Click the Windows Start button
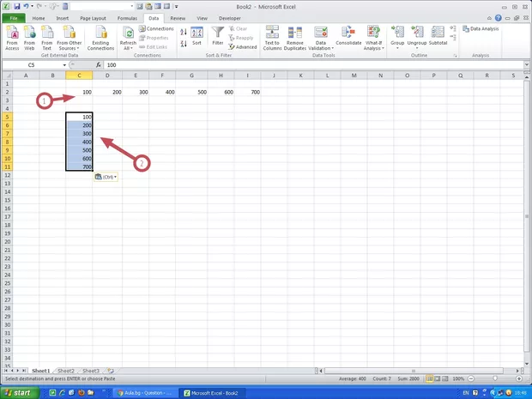This screenshot has height=399, width=532. click(19, 392)
